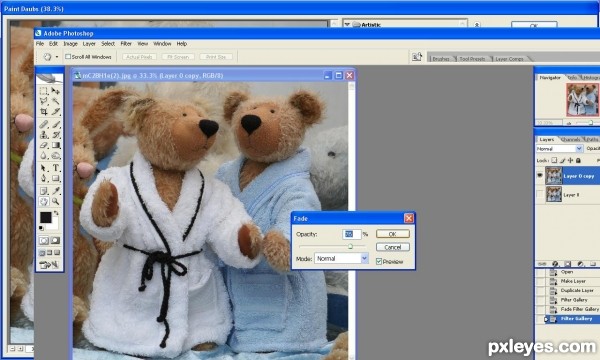
Task: Open the Filter menu
Action: pyautogui.click(x=126, y=44)
